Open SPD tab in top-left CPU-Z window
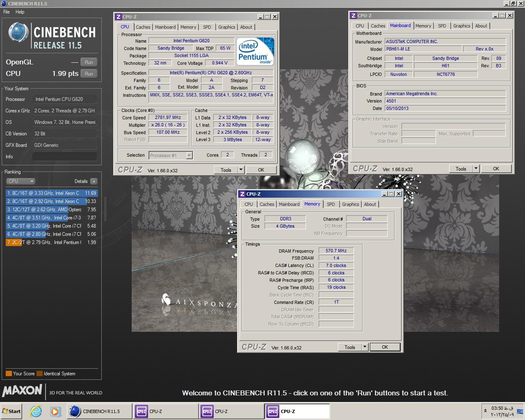525x420 pixels. pos(207,27)
